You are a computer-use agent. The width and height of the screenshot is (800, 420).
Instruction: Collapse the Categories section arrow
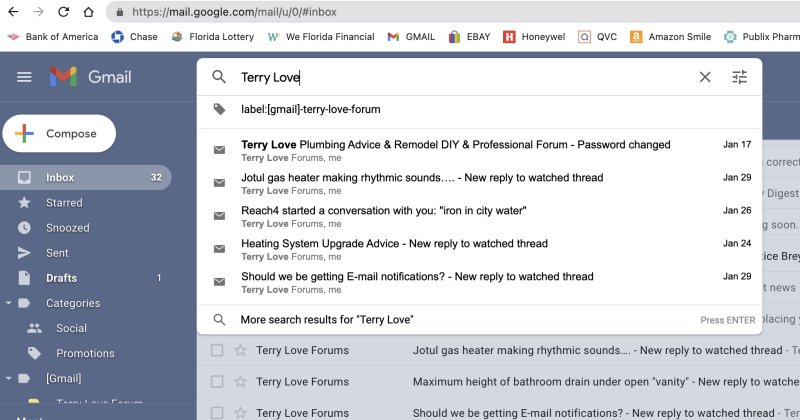coord(8,303)
